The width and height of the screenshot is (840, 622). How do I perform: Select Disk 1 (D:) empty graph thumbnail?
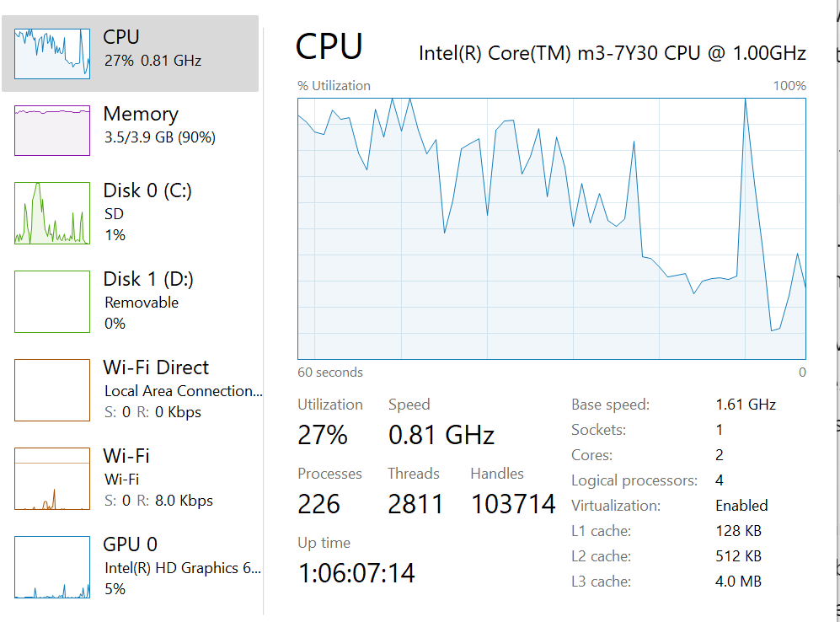(51, 301)
